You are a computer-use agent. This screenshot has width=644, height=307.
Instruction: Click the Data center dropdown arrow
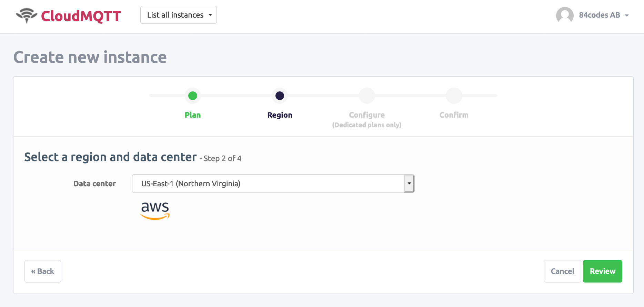point(409,184)
